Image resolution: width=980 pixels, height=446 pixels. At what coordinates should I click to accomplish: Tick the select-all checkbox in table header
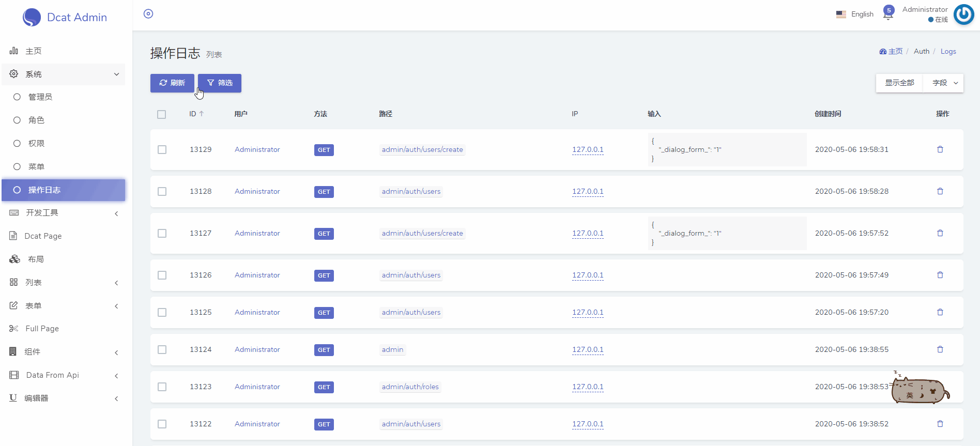162,114
